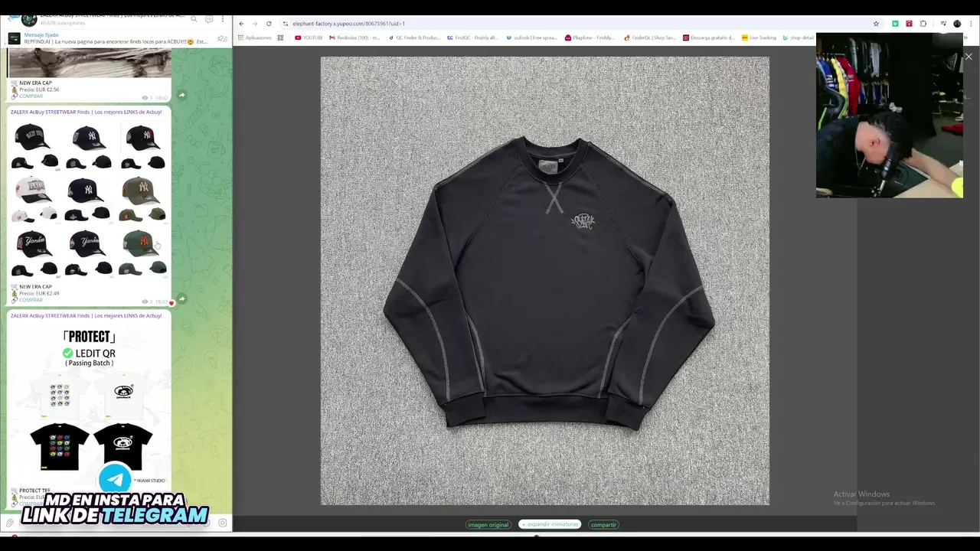The width and height of the screenshot is (980, 551).
Task: Click the elephant-factory yupoo address bar
Action: click(x=578, y=24)
